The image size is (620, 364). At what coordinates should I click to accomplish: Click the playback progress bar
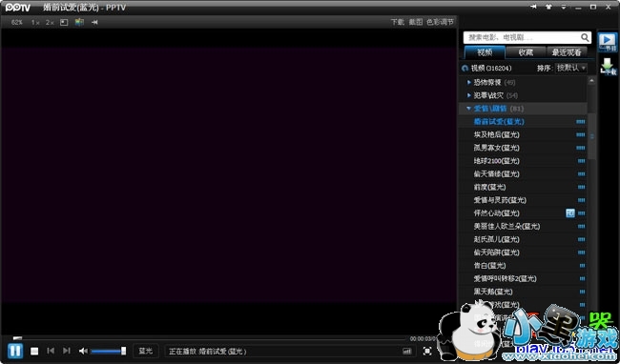tap(210, 338)
